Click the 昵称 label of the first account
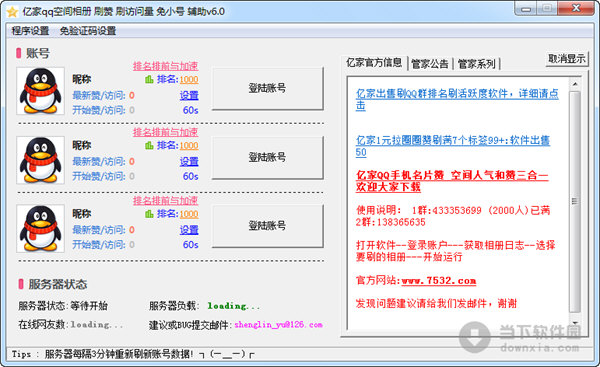The image size is (600, 367). [82, 79]
